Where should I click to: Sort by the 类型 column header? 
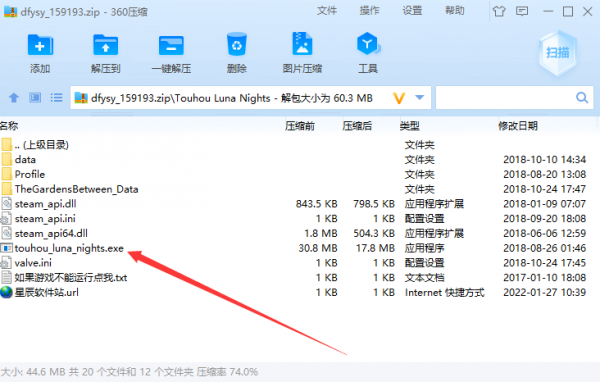tap(410, 126)
